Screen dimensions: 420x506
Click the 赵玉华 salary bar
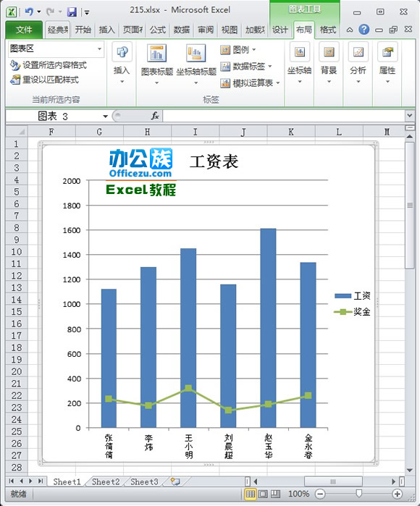pyautogui.click(x=268, y=328)
